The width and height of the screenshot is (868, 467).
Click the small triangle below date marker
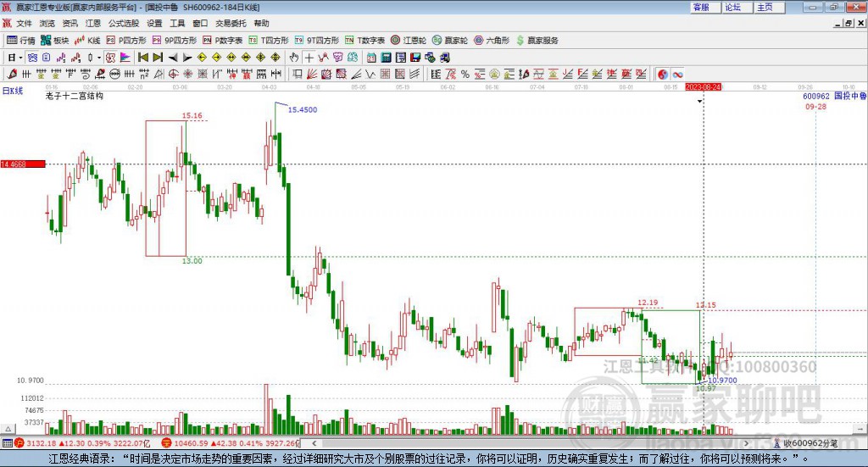[x=699, y=101]
